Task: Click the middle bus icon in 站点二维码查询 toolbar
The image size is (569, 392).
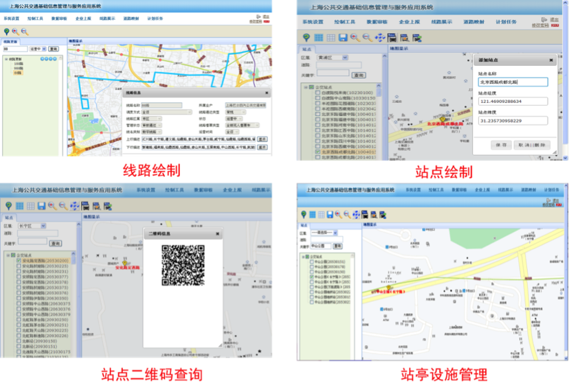Action: tap(96, 207)
